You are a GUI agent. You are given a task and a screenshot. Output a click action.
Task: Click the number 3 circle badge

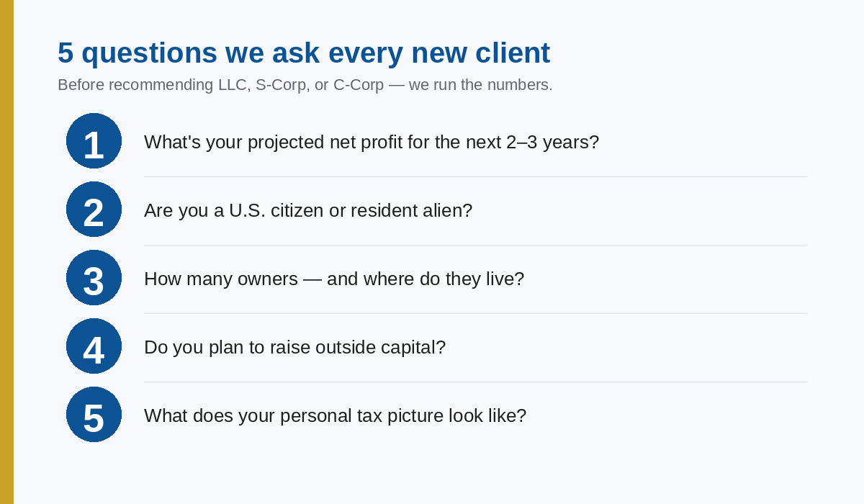[94, 278]
